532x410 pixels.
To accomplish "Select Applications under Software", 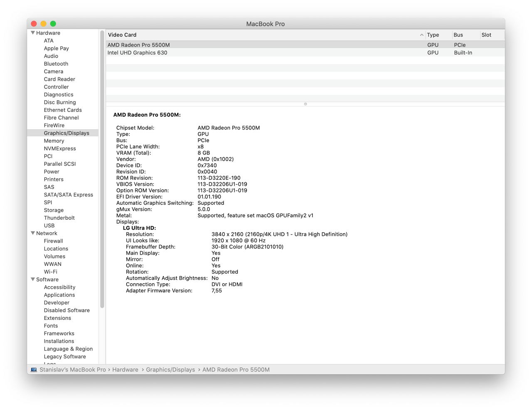I will coord(59,295).
